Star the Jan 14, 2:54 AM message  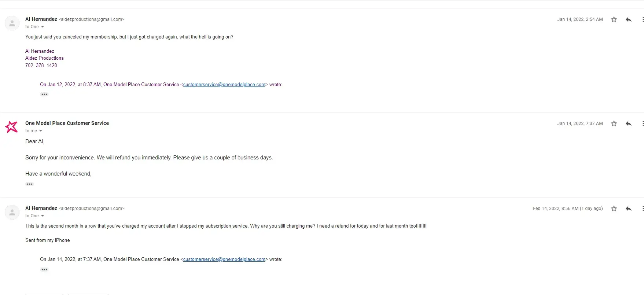(614, 19)
